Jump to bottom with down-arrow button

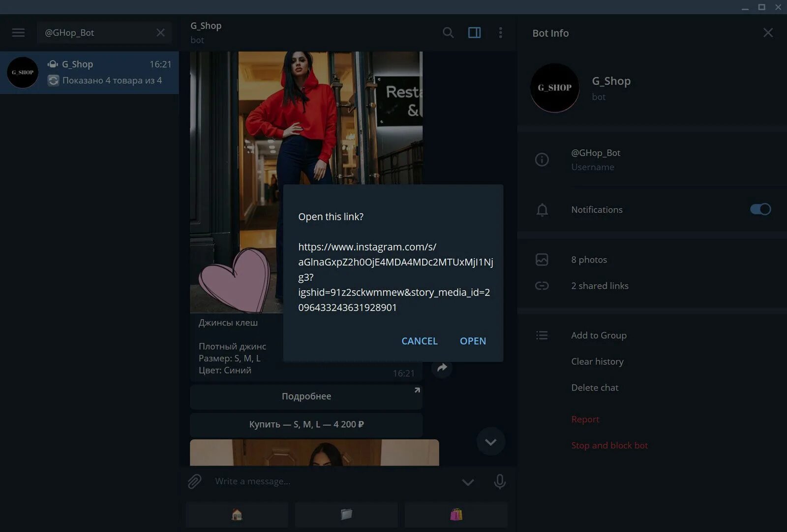pyautogui.click(x=490, y=442)
